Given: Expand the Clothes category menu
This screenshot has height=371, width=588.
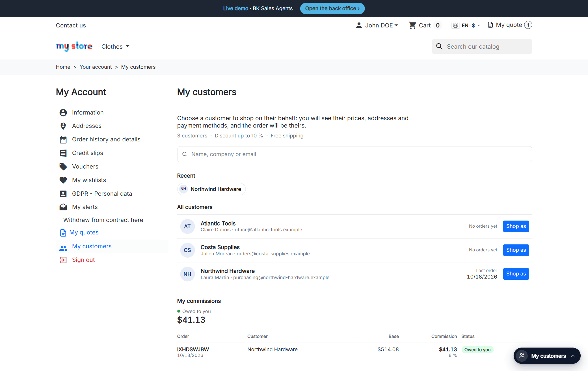Looking at the screenshot, I should click(115, 46).
